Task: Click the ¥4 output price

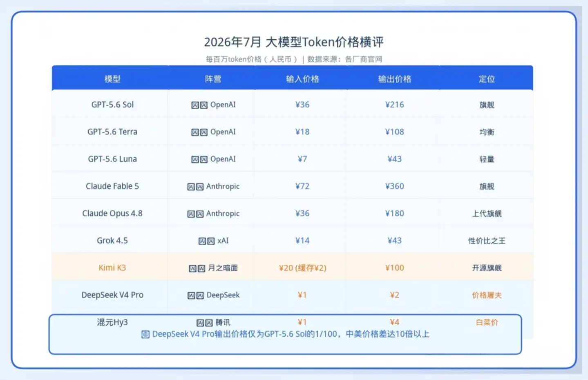Action: (x=395, y=322)
